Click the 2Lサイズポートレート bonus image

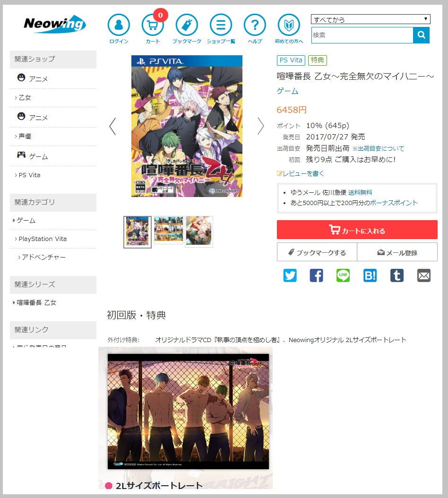pos(188,411)
